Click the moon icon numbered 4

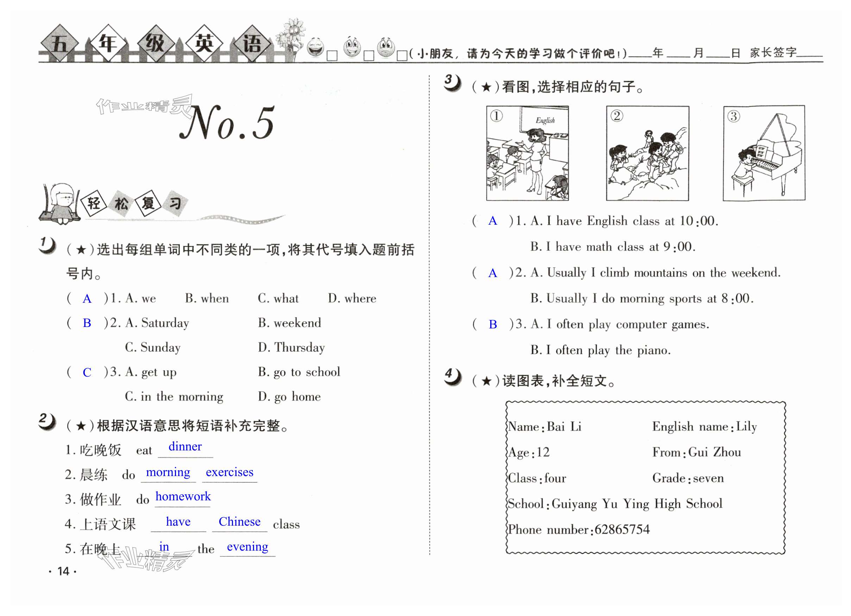pyautogui.click(x=453, y=376)
